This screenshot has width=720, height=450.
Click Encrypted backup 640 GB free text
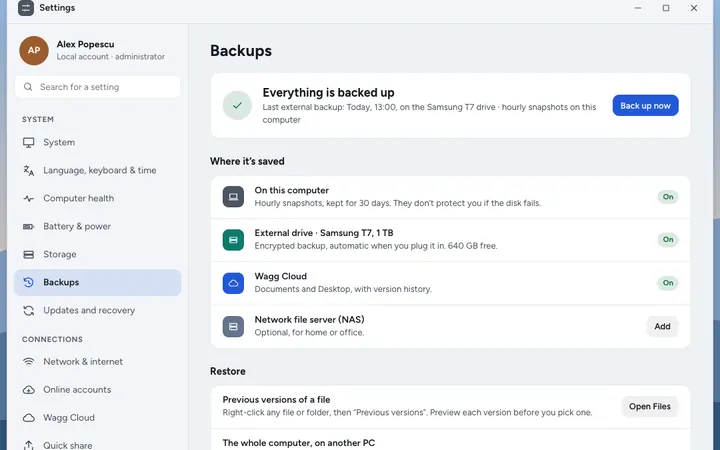coord(376,246)
